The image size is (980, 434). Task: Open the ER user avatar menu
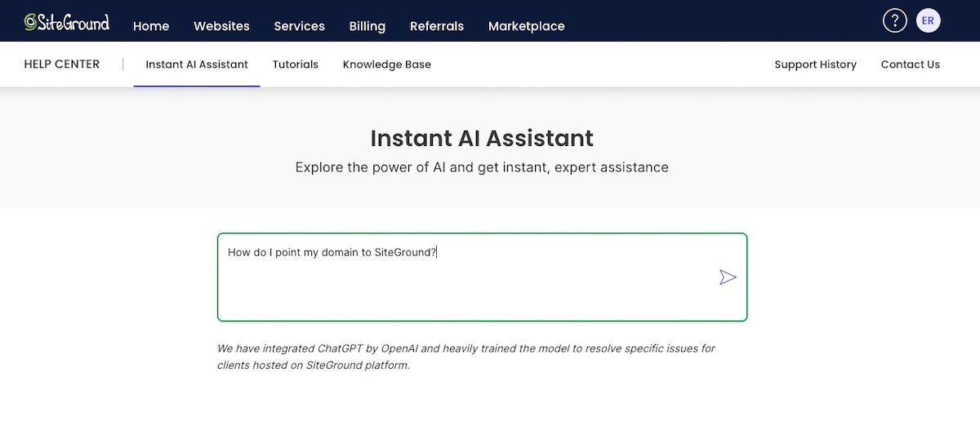pyautogui.click(x=929, y=20)
